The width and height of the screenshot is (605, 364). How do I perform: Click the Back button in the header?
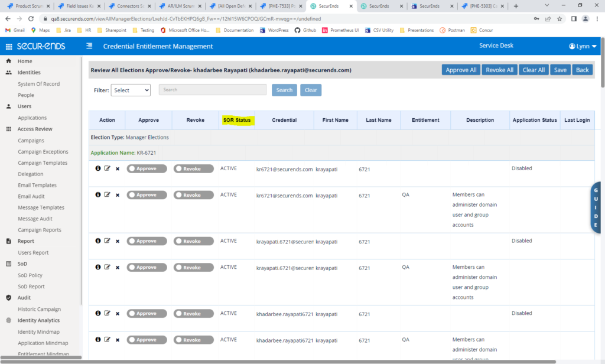[x=582, y=70]
